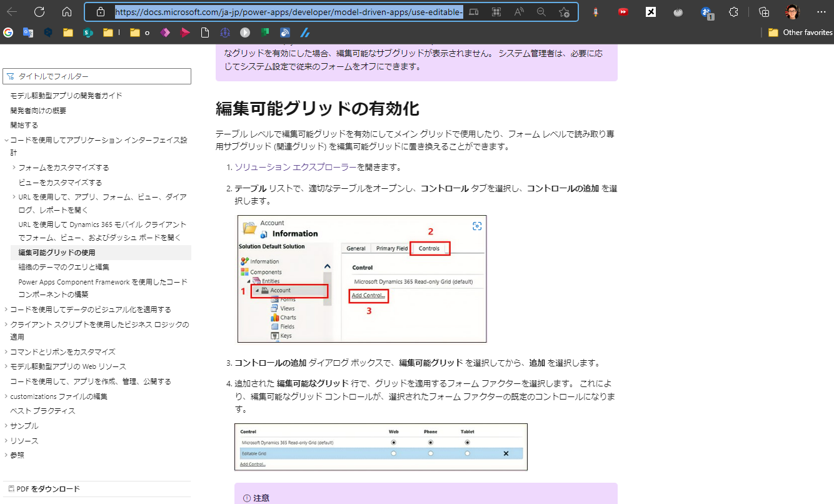
Task: View site information lock icon
Action: [101, 12]
